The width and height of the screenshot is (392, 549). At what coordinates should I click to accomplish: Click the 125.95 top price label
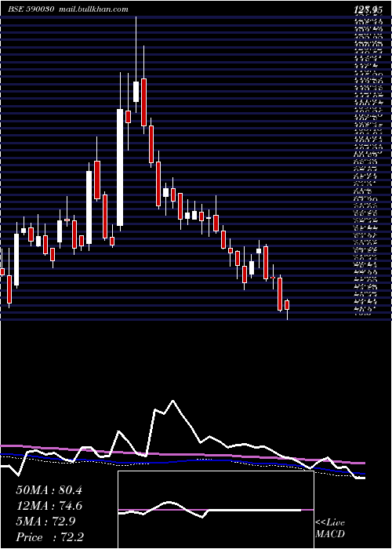pyautogui.click(x=368, y=10)
